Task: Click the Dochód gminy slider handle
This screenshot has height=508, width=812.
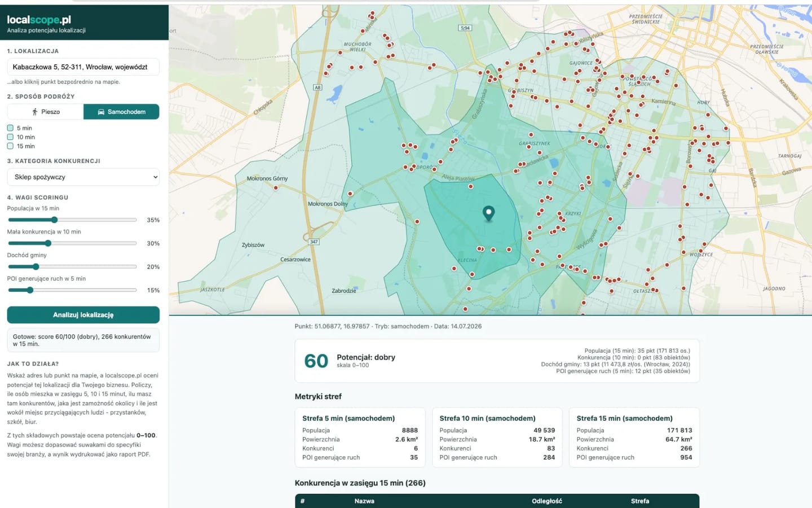Action: pyautogui.click(x=36, y=266)
